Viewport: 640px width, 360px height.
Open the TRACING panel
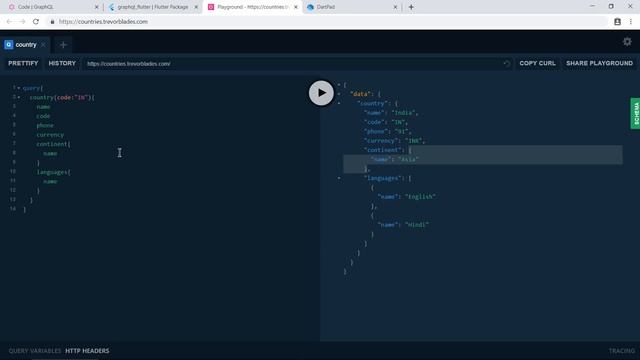point(622,351)
